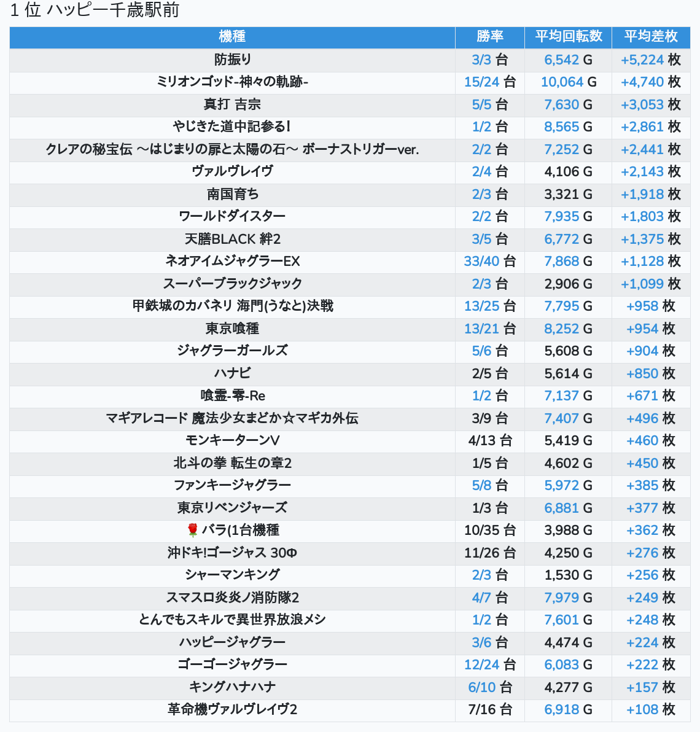Image resolution: width=700 pixels, height=732 pixels.
Task: Click the +4,740 枚 average difference value
Action: click(651, 82)
